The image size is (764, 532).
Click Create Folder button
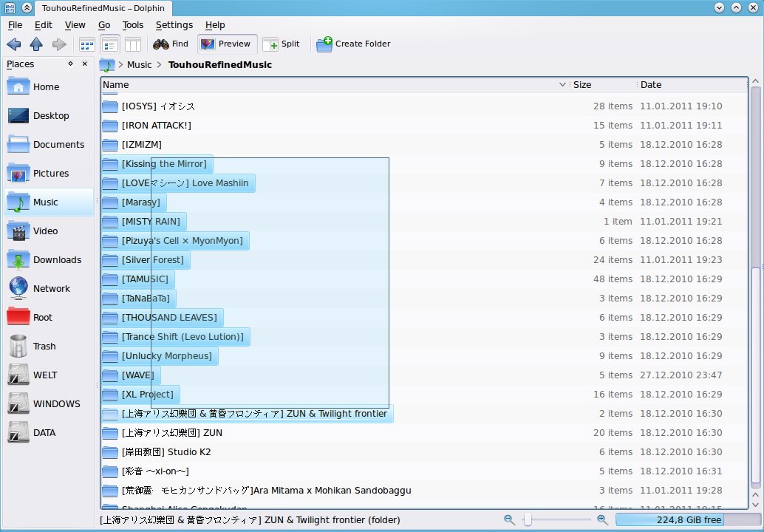[x=353, y=44]
